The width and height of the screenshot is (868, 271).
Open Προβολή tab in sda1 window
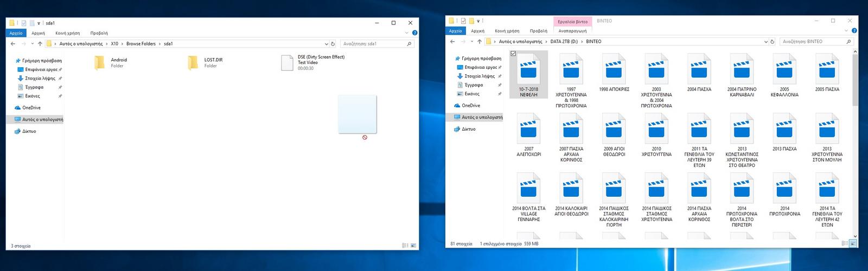[x=99, y=33]
